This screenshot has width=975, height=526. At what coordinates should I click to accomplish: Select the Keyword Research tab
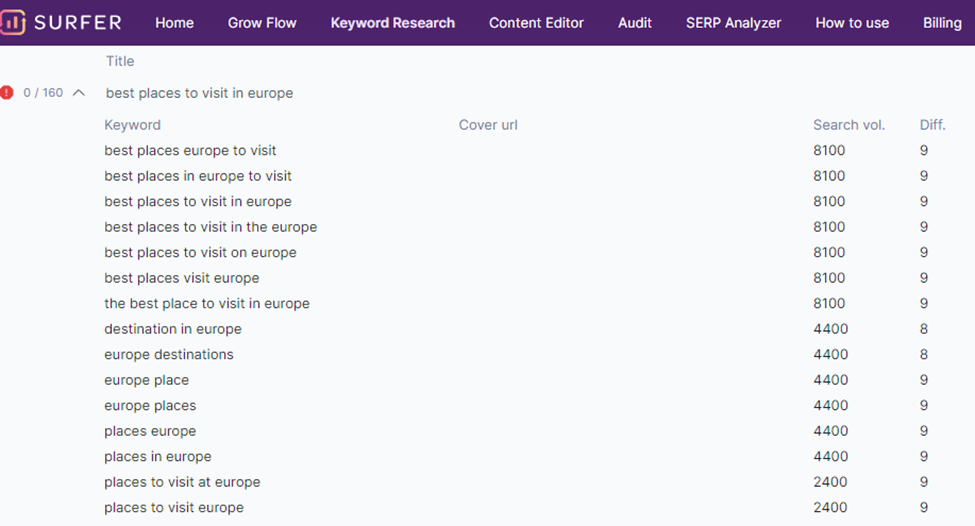392,23
